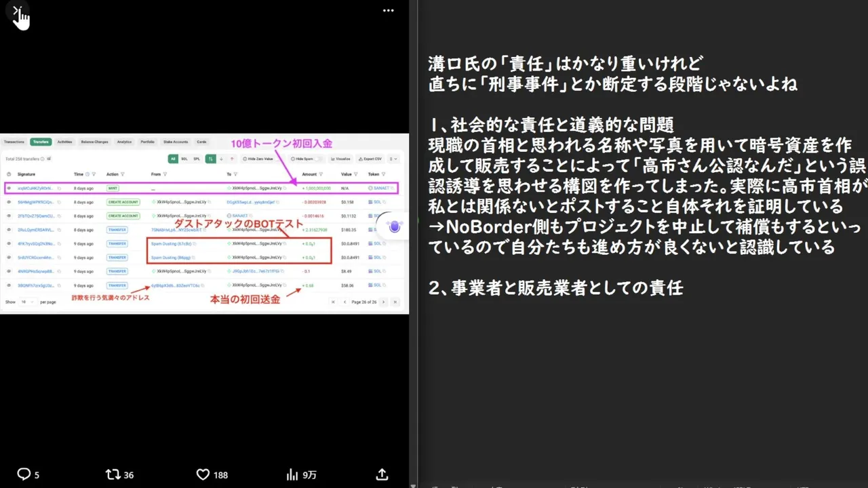Click the eye icon on 56HMg signature row

click(9, 202)
